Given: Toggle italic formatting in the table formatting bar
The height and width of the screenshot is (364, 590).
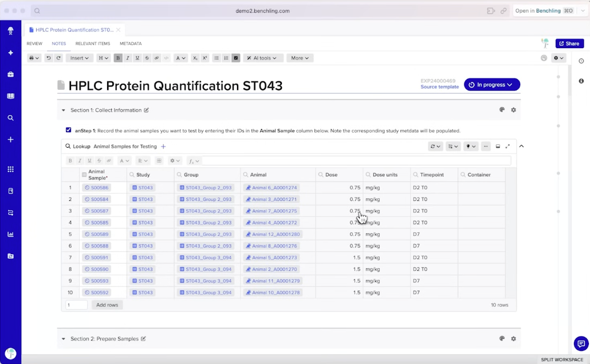Looking at the screenshot, I should [79, 161].
